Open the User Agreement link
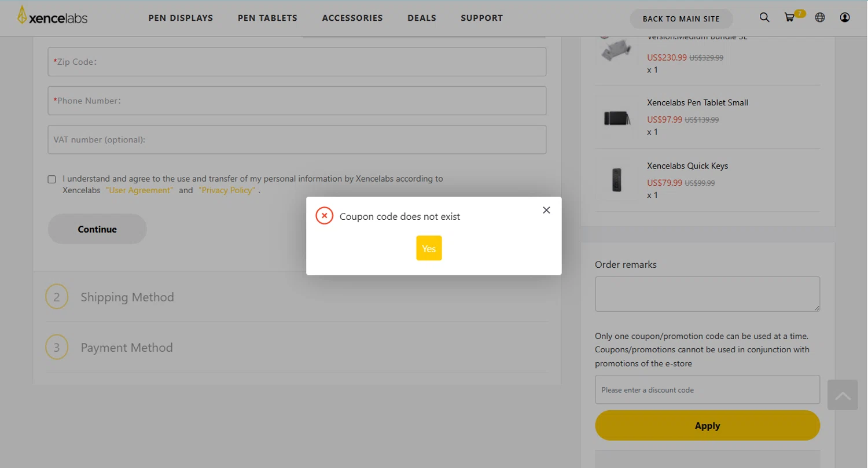 [139, 190]
